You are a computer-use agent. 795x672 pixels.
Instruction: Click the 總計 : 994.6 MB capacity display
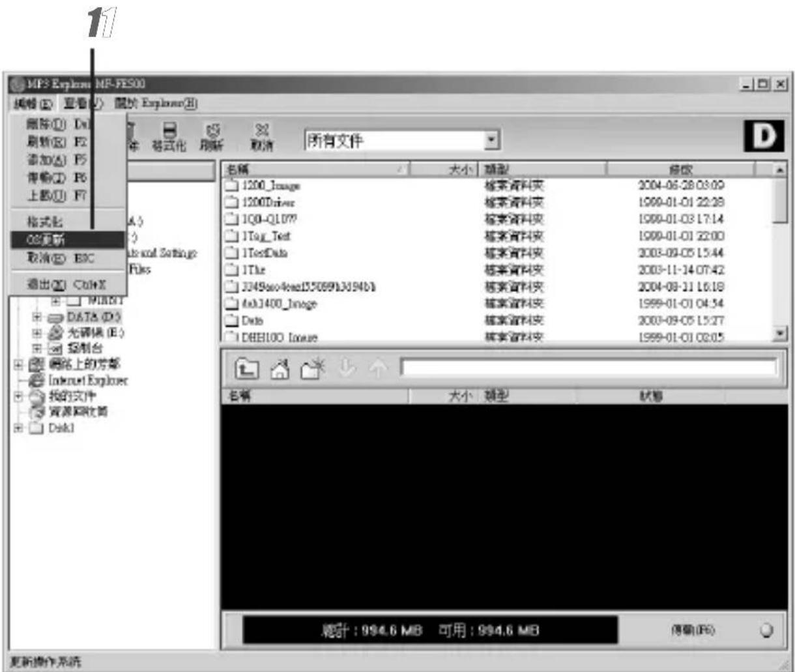pyautogui.click(x=372, y=630)
